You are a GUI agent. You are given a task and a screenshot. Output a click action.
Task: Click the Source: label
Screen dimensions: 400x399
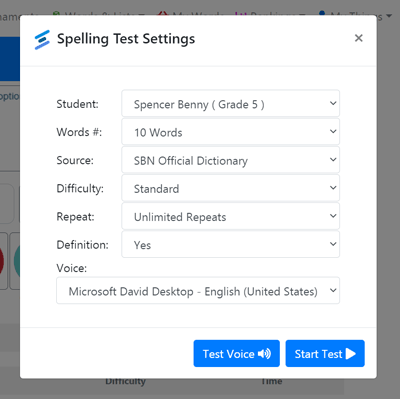pyautogui.click(x=75, y=160)
